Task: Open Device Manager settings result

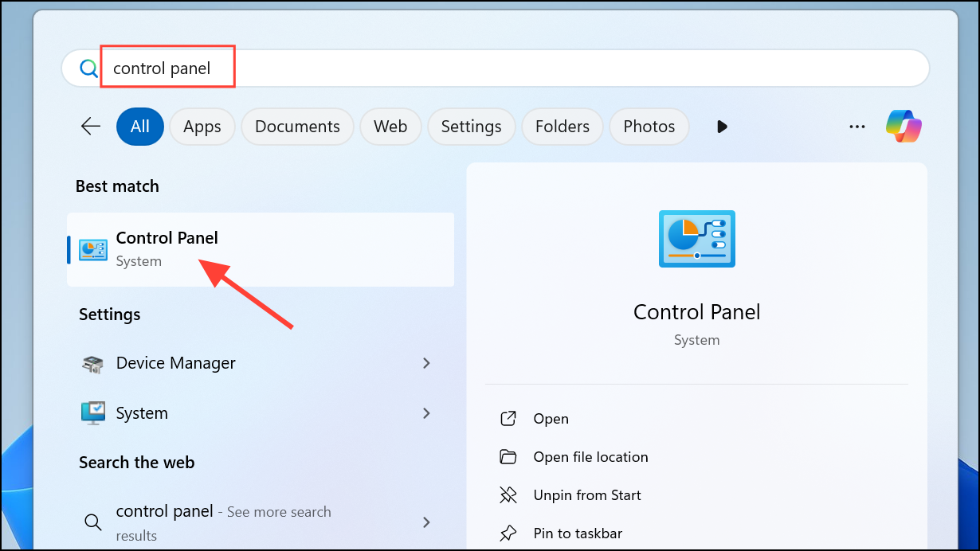Action: [261, 363]
